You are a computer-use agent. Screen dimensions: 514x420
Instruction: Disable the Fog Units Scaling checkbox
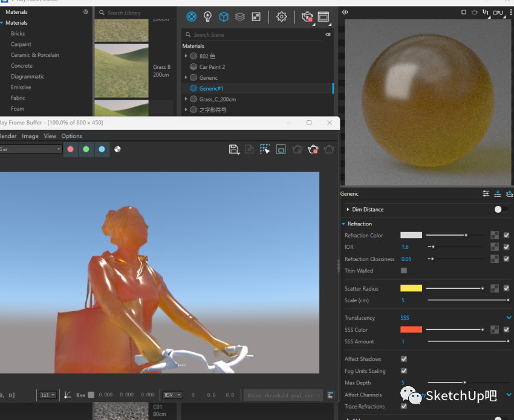pos(404,371)
